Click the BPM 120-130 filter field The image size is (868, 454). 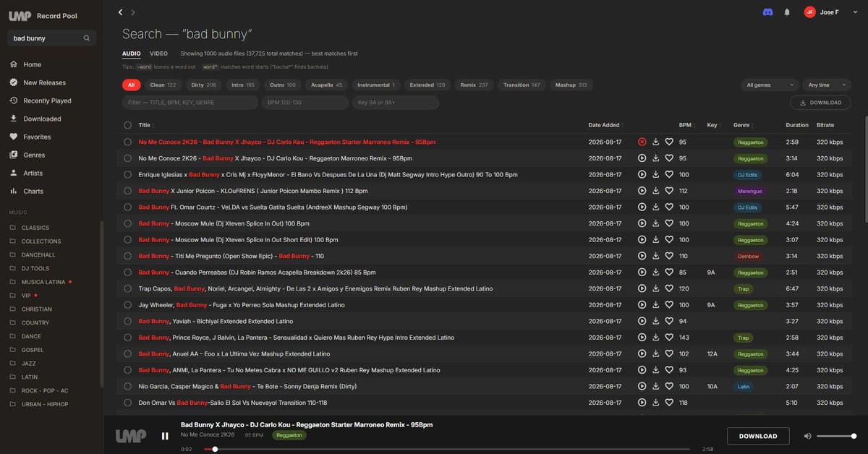tap(305, 103)
